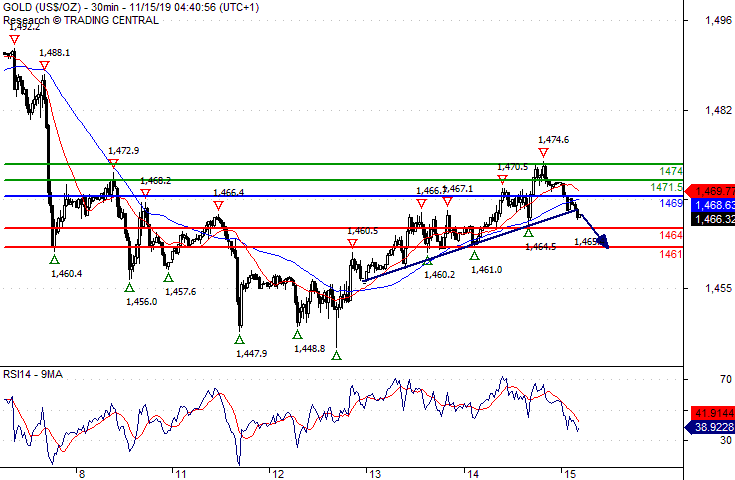This screenshot has width=735, height=480.
Task: Click the 1,496 price axis label
Action: pyautogui.click(x=718, y=20)
